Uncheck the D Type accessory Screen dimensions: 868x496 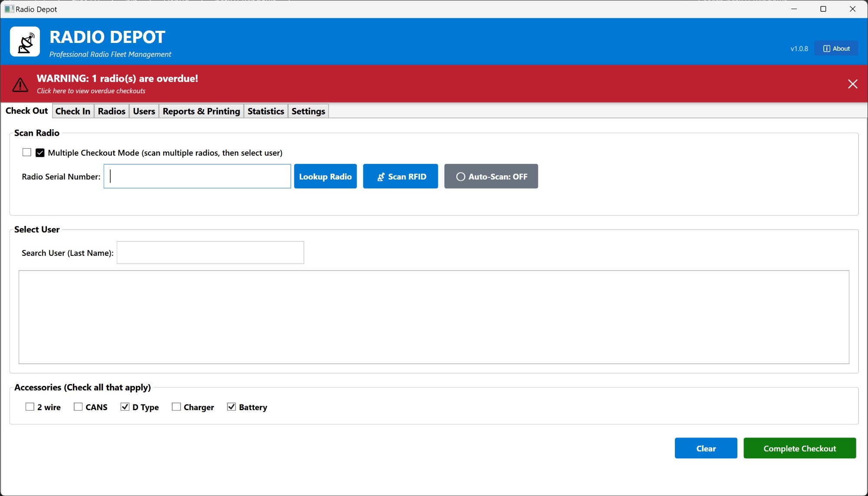[x=125, y=407]
